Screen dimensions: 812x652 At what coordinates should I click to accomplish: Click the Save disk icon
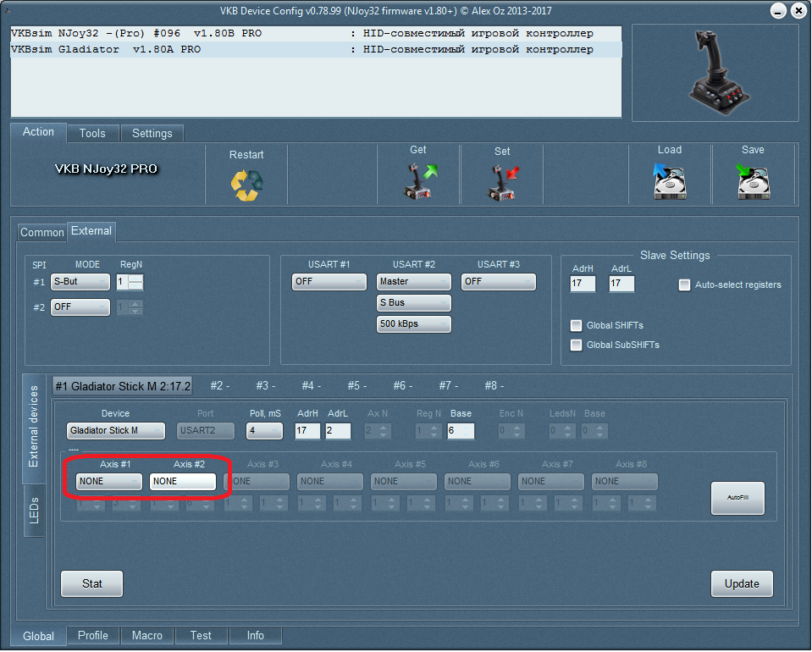[x=753, y=180]
